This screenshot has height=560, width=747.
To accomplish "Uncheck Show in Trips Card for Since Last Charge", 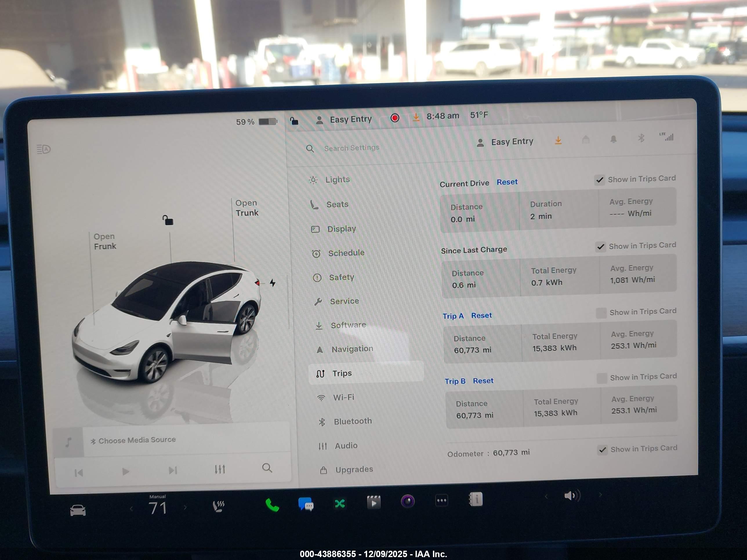I will [x=601, y=247].
